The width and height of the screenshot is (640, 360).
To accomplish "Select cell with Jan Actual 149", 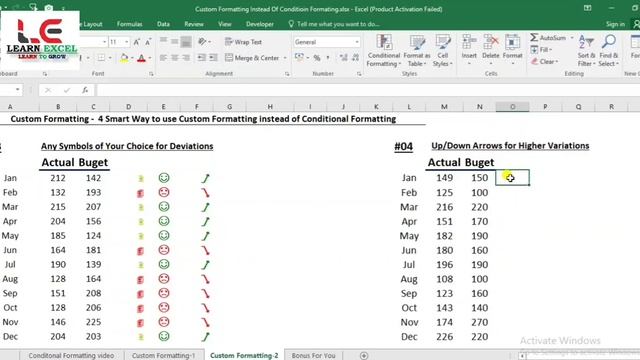I will point(444,178).
